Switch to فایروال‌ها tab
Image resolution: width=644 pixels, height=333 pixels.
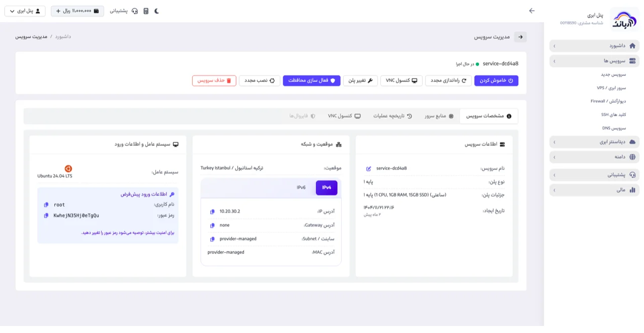302,116
